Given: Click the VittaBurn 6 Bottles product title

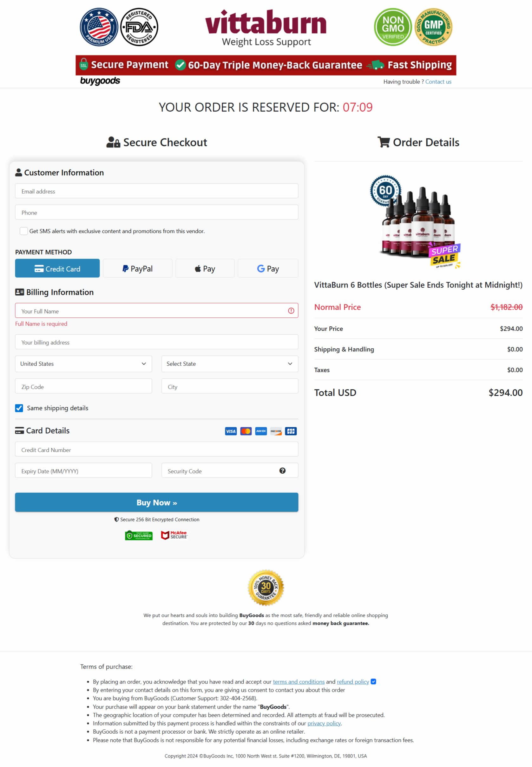Looking at the screenshot, I should point(418,285).
